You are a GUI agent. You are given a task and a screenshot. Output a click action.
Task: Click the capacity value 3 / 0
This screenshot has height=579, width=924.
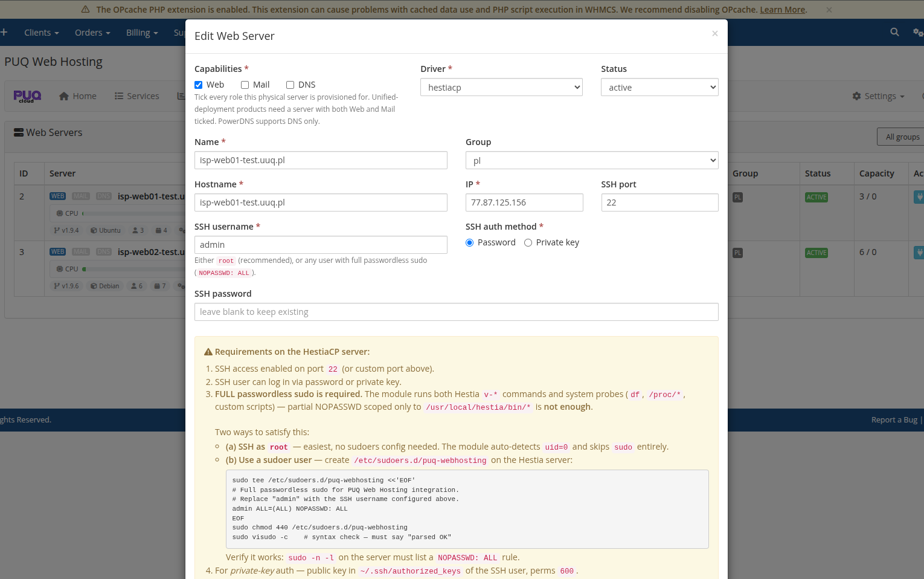point(868,196)
